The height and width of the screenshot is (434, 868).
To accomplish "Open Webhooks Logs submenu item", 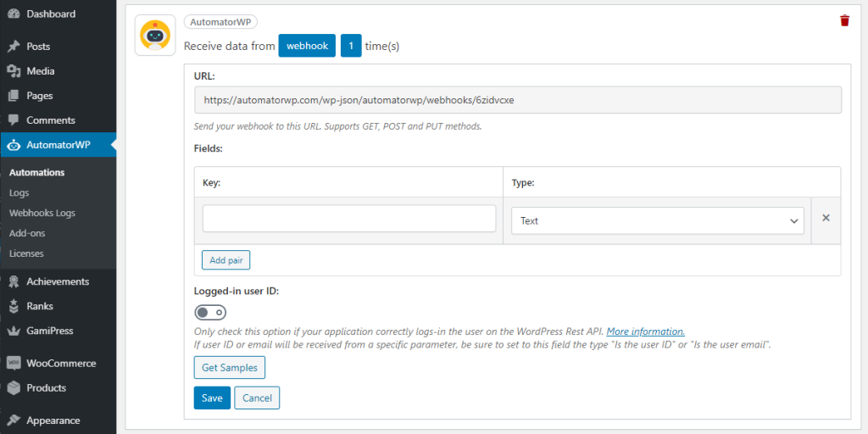I will tap(42, 213).
